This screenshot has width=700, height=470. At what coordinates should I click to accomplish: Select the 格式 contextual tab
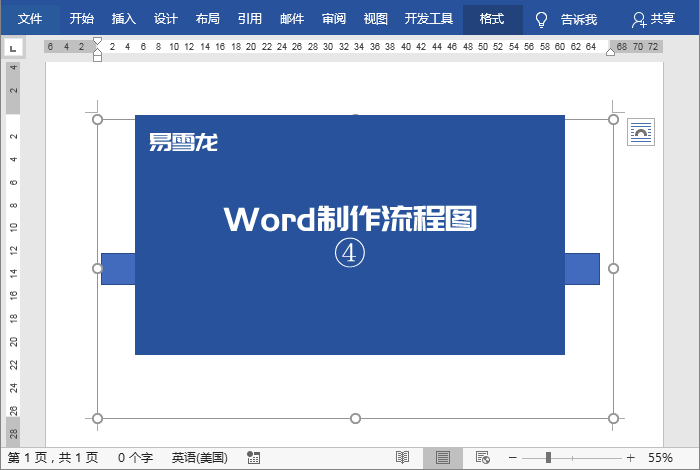492,19
